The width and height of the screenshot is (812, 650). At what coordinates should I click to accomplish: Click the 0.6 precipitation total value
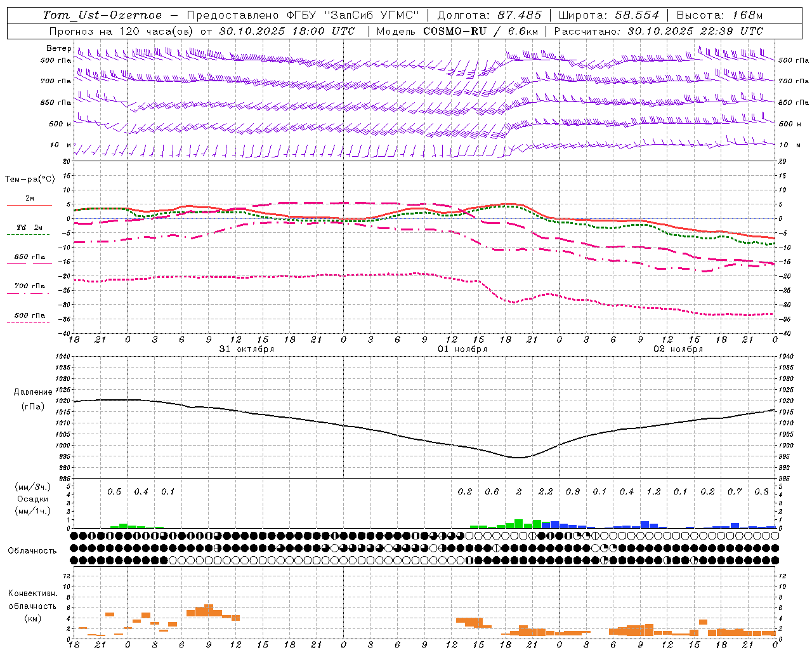coord(492,492)
